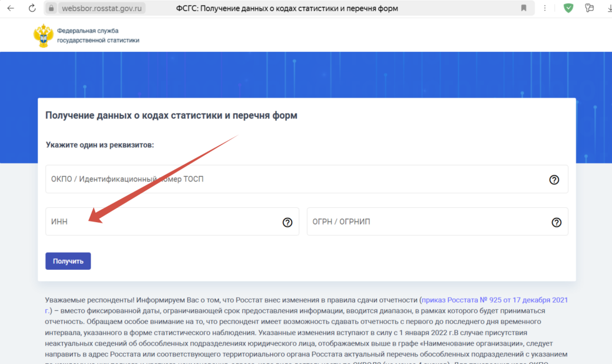Focus the ОКПО / Идентификационный номер ТОСП field
This screenshot has height=364, width=612.
pyautogui.click(x=295, y=180)
